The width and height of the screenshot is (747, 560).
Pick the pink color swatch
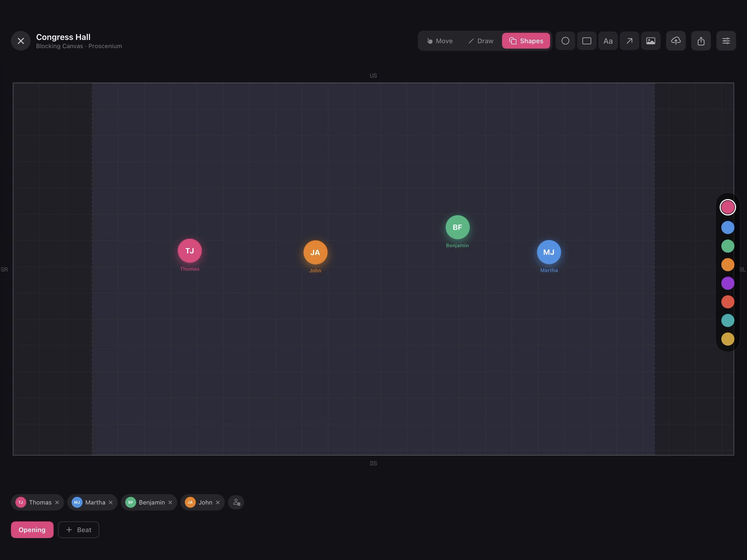coord(728,207)
